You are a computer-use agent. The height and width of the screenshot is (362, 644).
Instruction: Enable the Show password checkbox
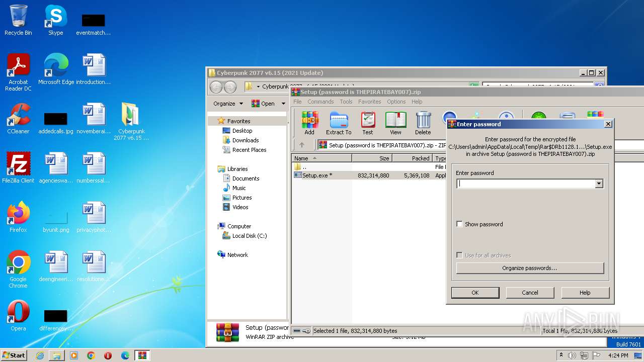(459, 224)
